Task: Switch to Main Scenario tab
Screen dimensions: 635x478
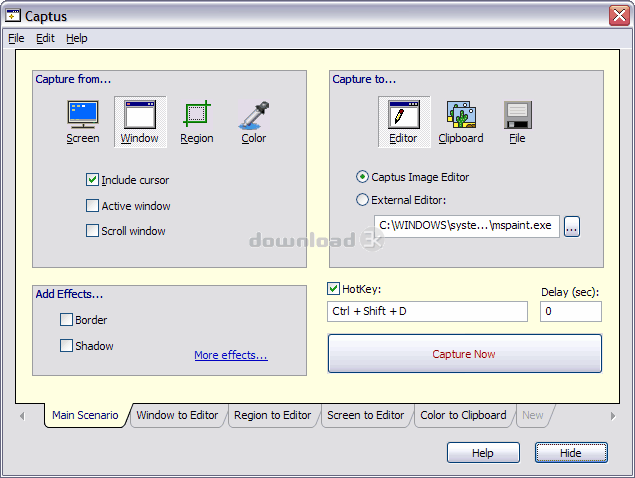Action: (x=85, y=415)
